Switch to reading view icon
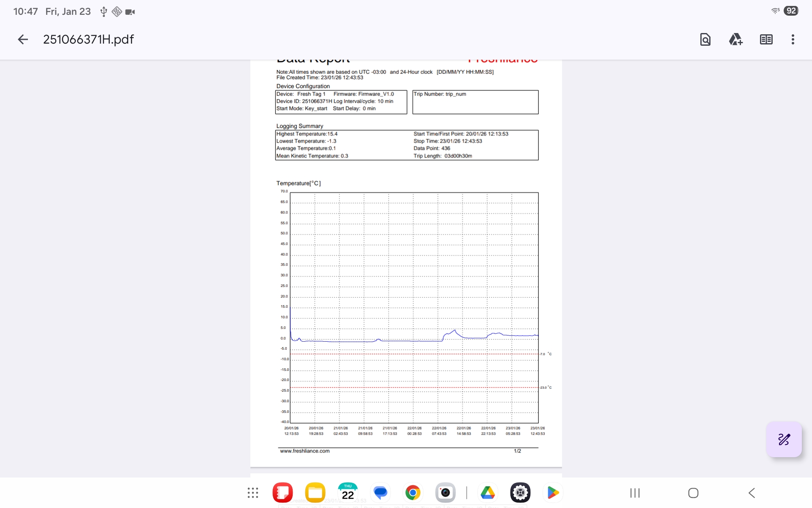Screen dimensions: 812x508 (x=766, y=39)
